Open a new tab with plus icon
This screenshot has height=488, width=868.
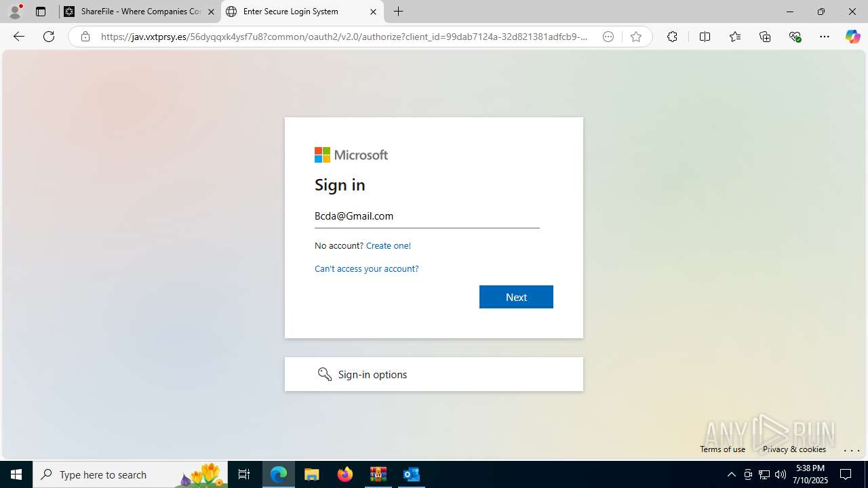[399, 12]
